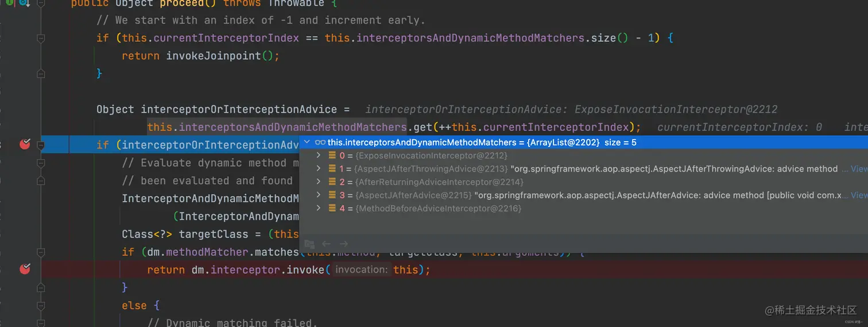Select row 2 = {AfterReturningAdviceInterceptor@2214}
The height and width of the screenshot is (327, 868).
pos(584,182)
